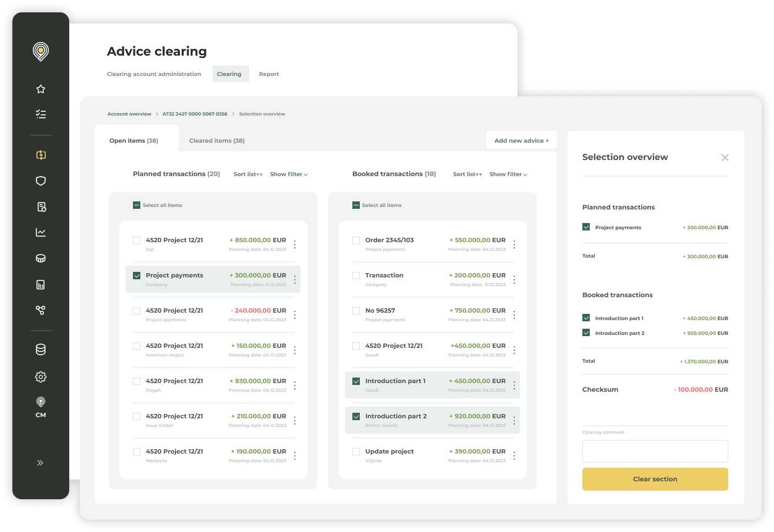Click the shield security icon in the sidebar

40,181
